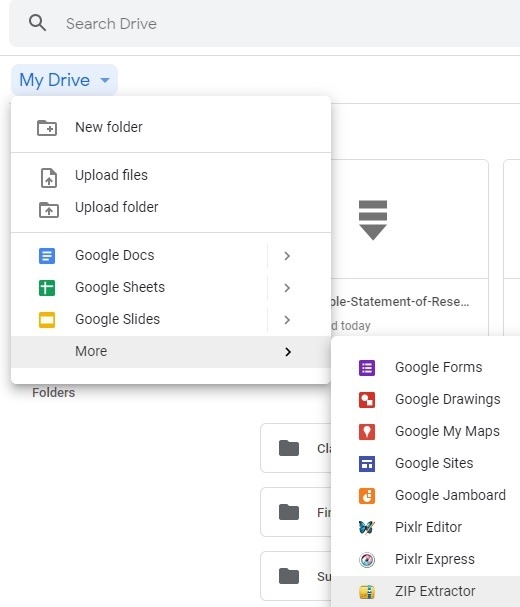520x607 pixels.
Task: Click the Google Drawings red icon
Action: point(367,400)
